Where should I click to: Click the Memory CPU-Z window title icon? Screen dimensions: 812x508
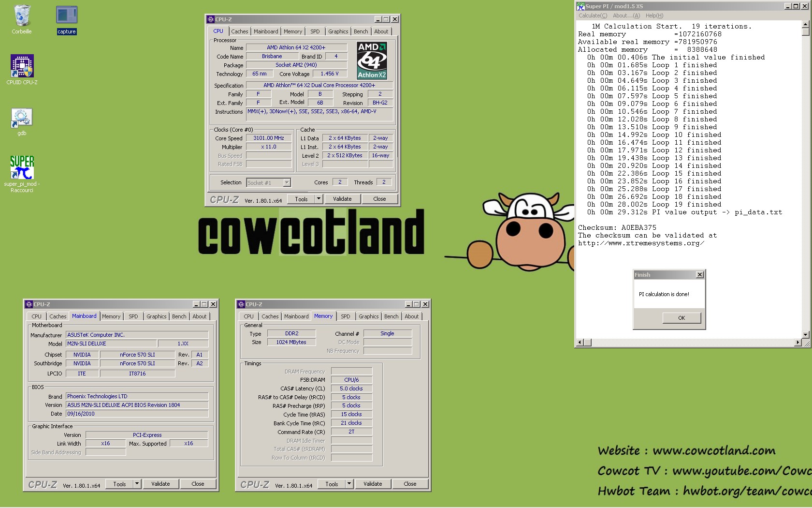(x=241, y=304)
